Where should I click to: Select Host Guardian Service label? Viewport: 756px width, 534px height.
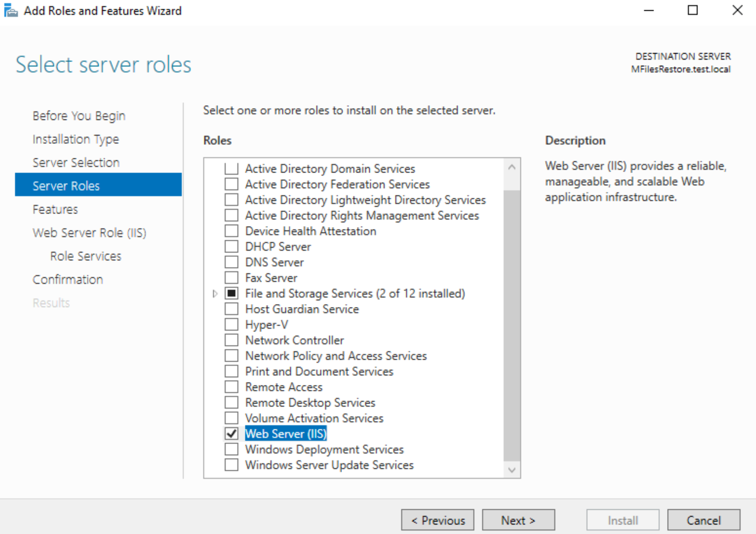point(302,309)
